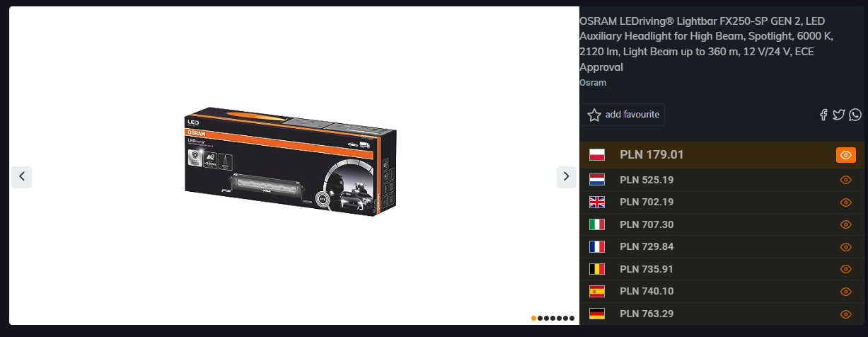Toggle eye icon for PLN 525.19 offer

tap(845, 180)
